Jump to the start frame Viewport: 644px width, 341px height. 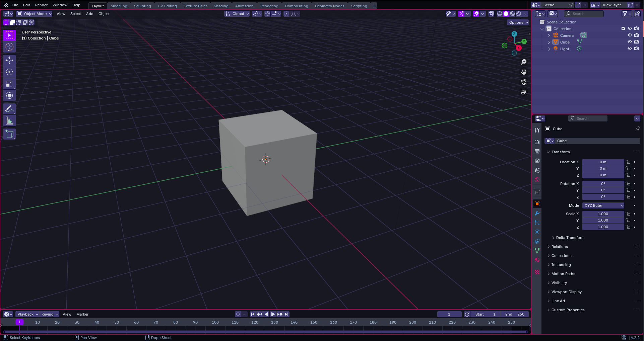pyautogui.click(x=253, y=314)
